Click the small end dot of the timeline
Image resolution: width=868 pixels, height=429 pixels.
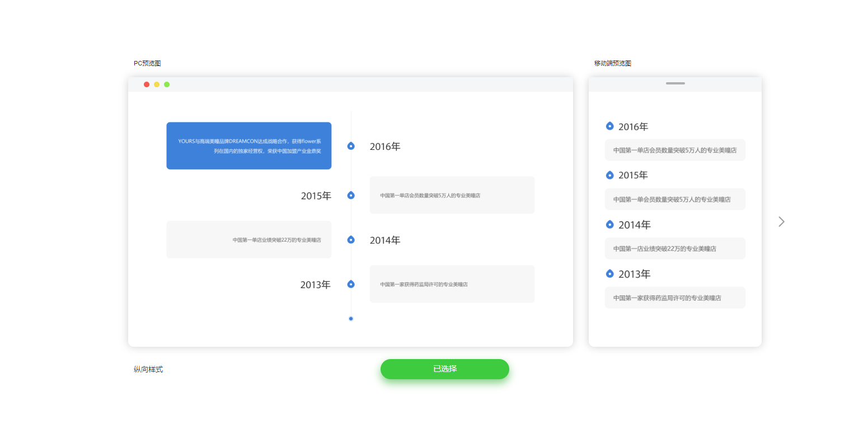pyautogui.click(x=351, y=318)
